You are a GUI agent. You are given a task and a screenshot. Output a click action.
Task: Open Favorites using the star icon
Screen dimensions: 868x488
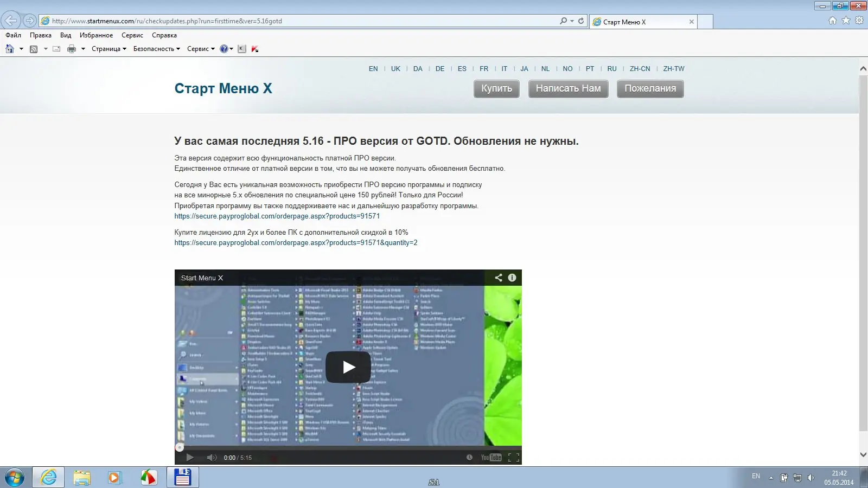tap(846, 21)
